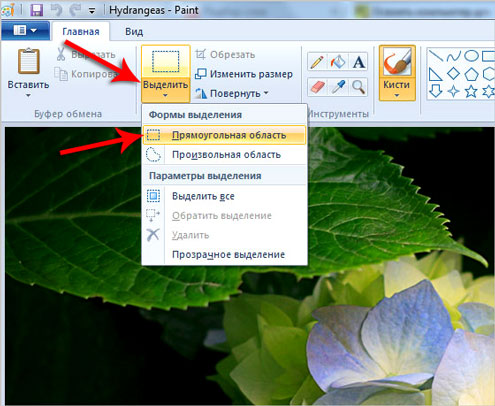
Task: Select the Eraser tool
Action: tap(317, 87)
